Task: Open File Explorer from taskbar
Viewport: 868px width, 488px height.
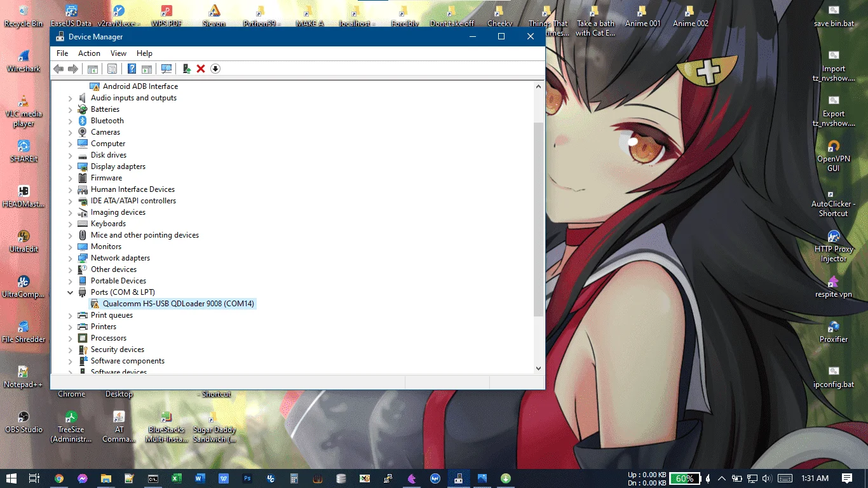Action: click(x=106, y=478)
